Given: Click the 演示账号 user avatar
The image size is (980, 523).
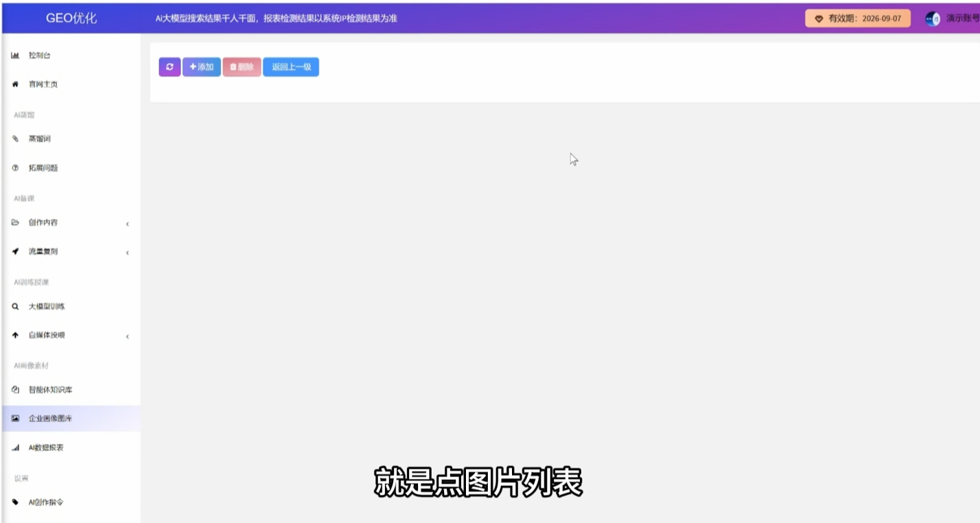Looking at the screenshot, I should 932,19.
